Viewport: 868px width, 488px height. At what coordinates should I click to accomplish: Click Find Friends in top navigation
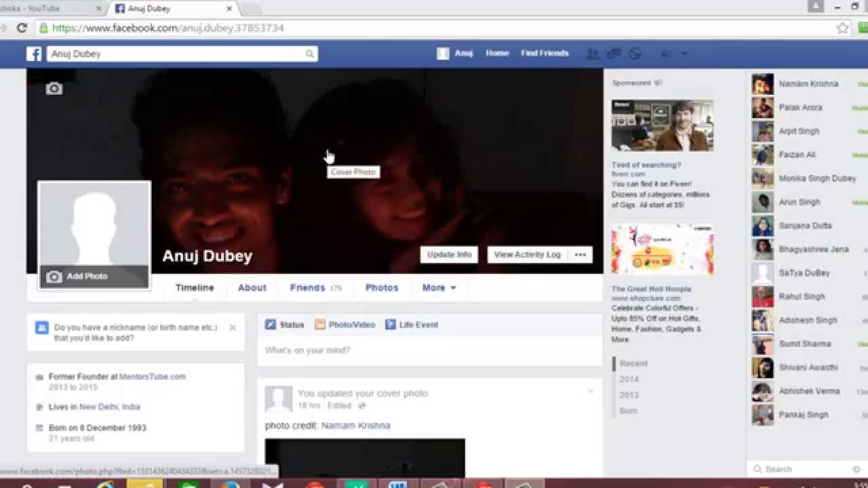pos(545,54)
